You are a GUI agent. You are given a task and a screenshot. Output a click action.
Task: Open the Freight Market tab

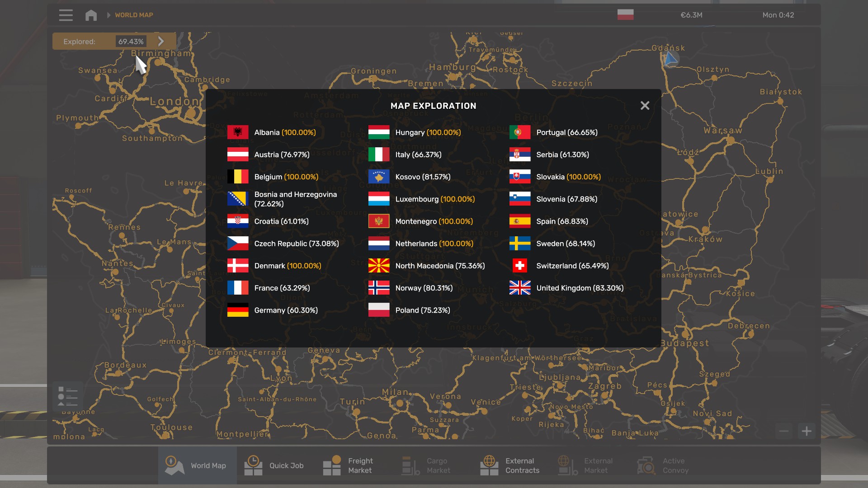pyautogui.click(x=348, y=465)
